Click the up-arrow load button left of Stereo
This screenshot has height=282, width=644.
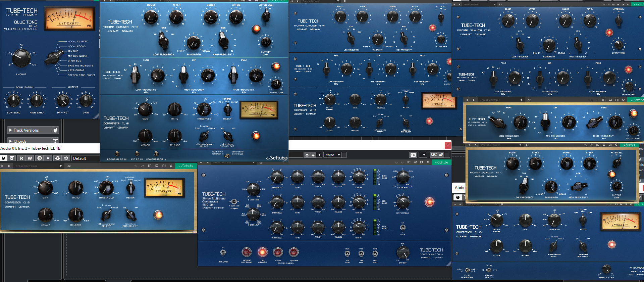(307, 155)
